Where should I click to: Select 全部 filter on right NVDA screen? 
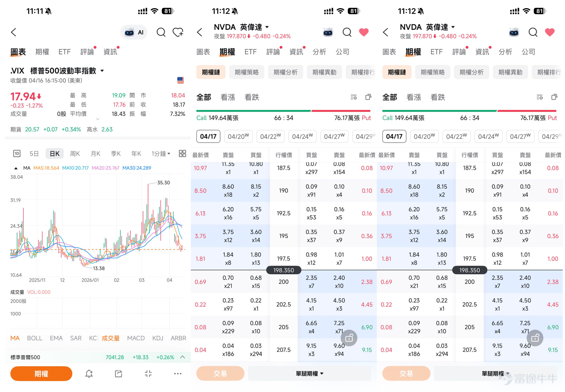(390, 97)
